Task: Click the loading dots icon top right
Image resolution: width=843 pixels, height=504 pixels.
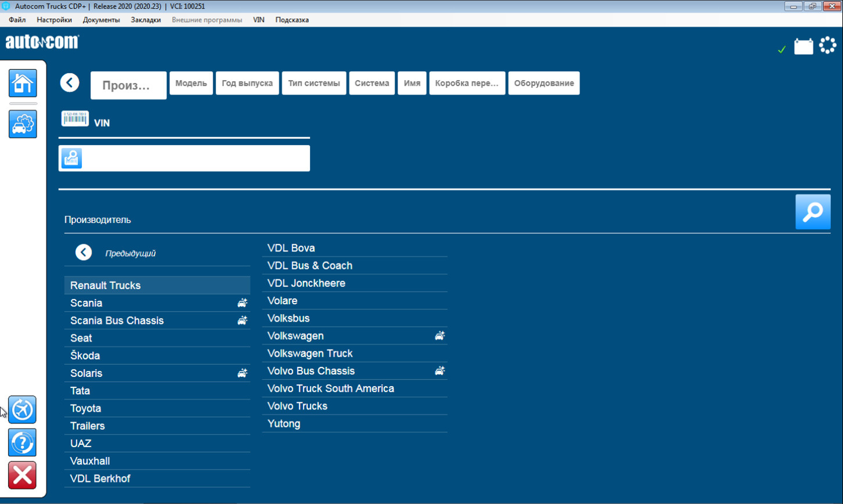Action: (828, 46)
